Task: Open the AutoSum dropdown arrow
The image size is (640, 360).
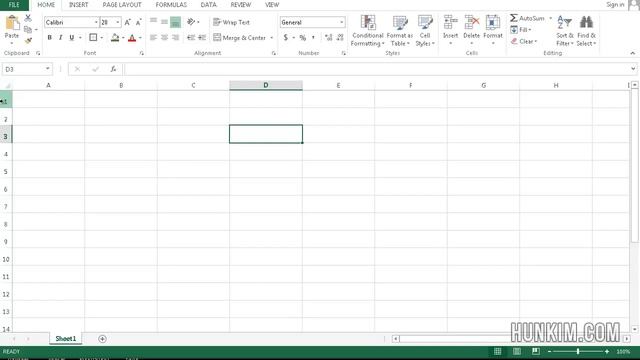Action: pos(550,18)
